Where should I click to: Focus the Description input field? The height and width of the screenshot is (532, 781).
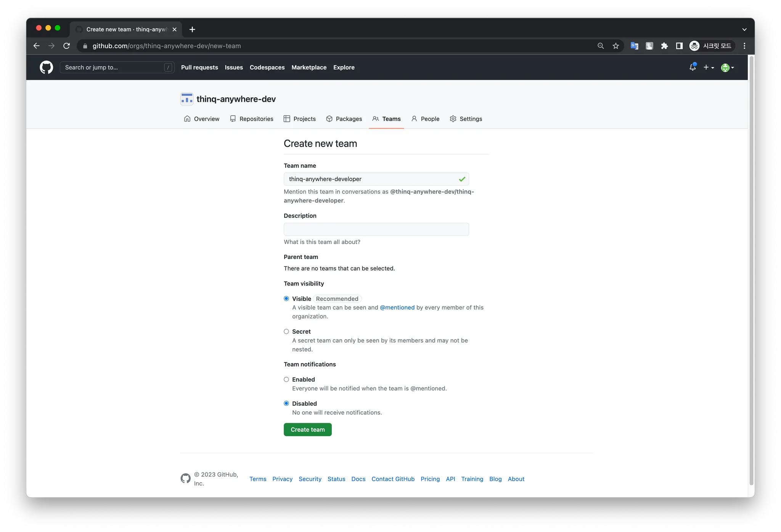click(x=376, y=229)
